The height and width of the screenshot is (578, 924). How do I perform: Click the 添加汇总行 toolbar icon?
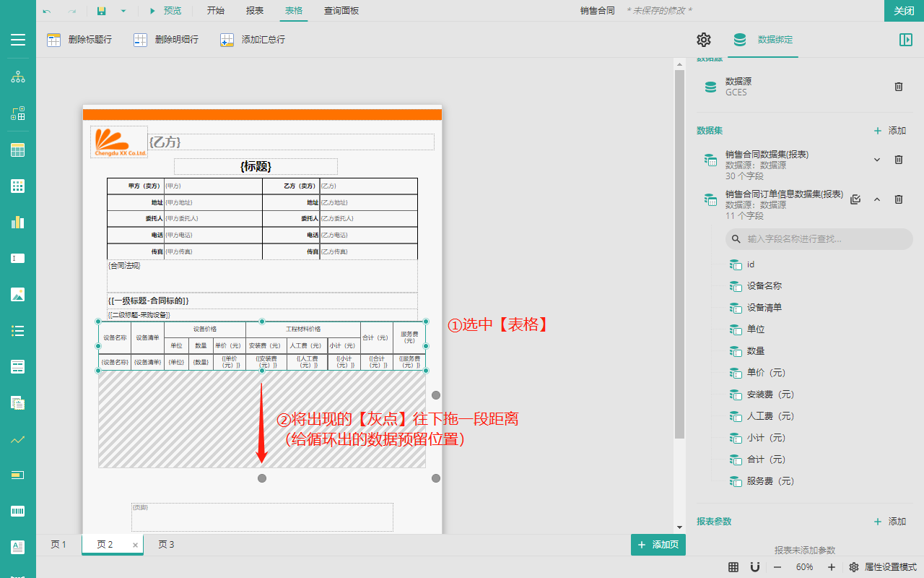[227, 40]
